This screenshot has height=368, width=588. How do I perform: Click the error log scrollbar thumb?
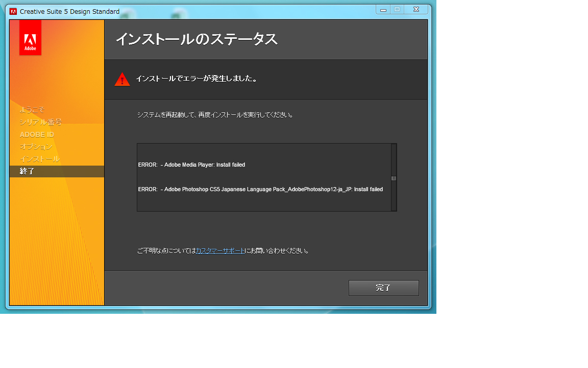pos(394,178)
